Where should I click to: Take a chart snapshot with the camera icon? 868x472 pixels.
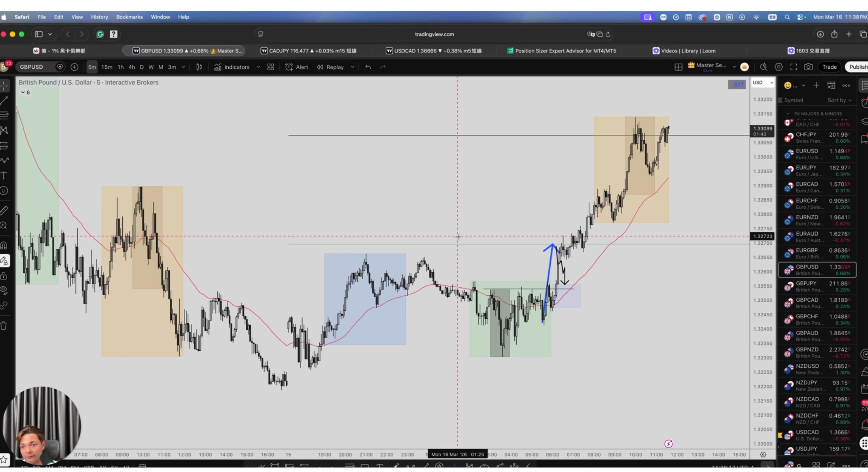(808, 67)
